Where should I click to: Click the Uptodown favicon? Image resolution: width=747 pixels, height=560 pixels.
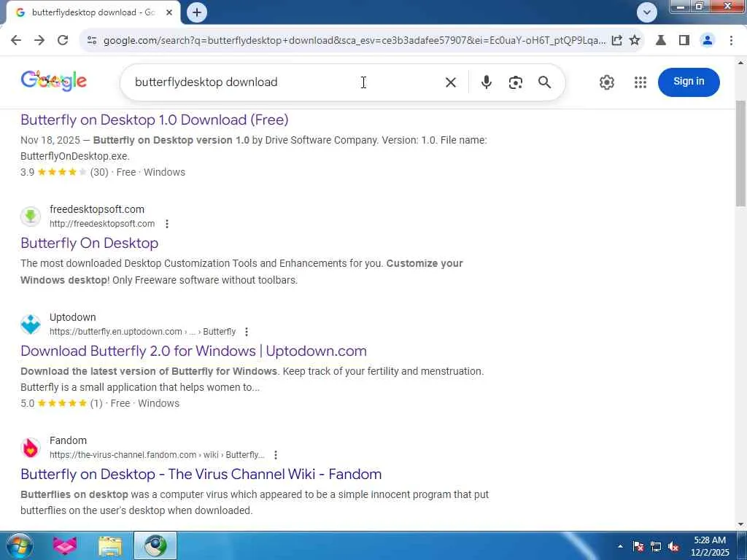[x=31, y=324]
